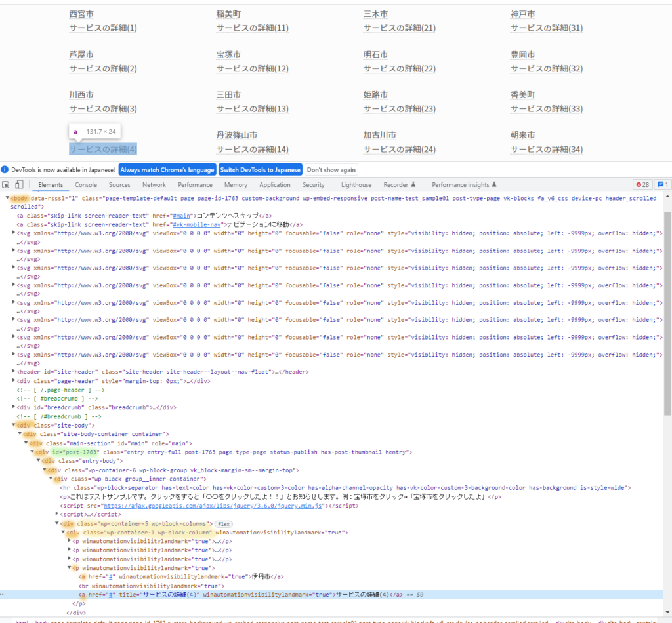
Task: Collapse the wp-container-1 wp-block-column node
Action: (62, 533)
